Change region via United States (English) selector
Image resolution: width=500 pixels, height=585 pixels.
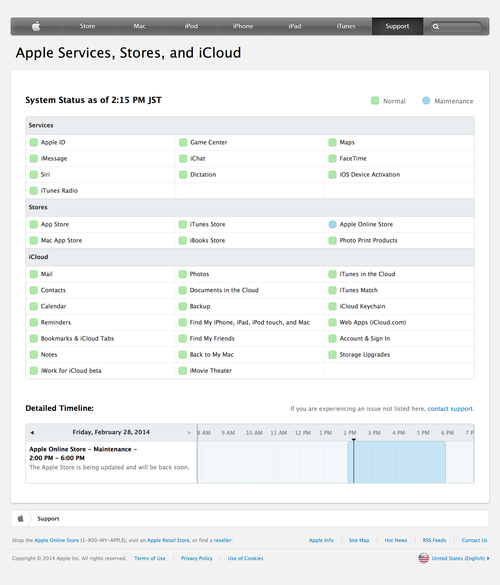pos(454,558)
